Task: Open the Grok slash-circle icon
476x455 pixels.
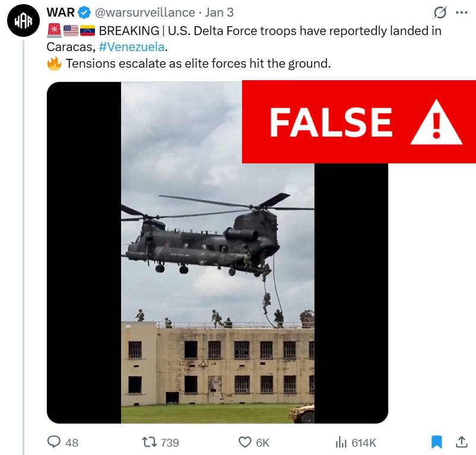Action: (440, 12)
